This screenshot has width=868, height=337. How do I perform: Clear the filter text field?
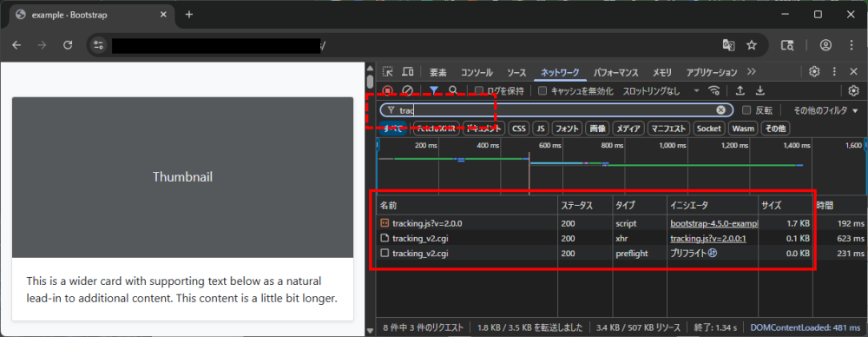click(720, 109)
